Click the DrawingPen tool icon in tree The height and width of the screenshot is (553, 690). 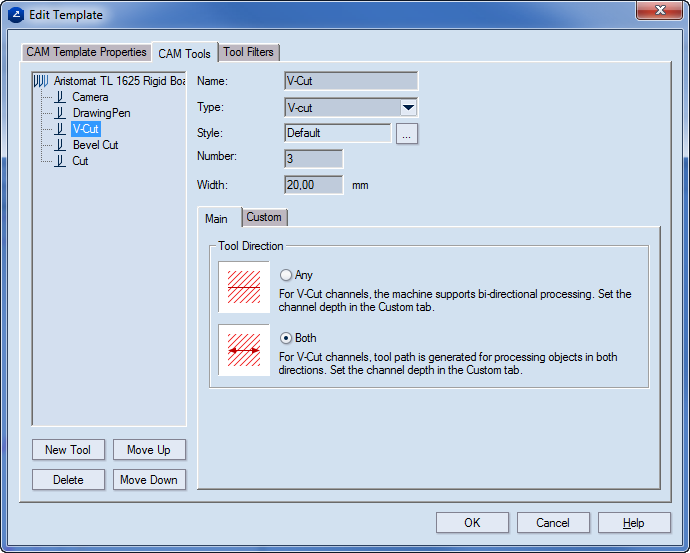click(60, 113)
